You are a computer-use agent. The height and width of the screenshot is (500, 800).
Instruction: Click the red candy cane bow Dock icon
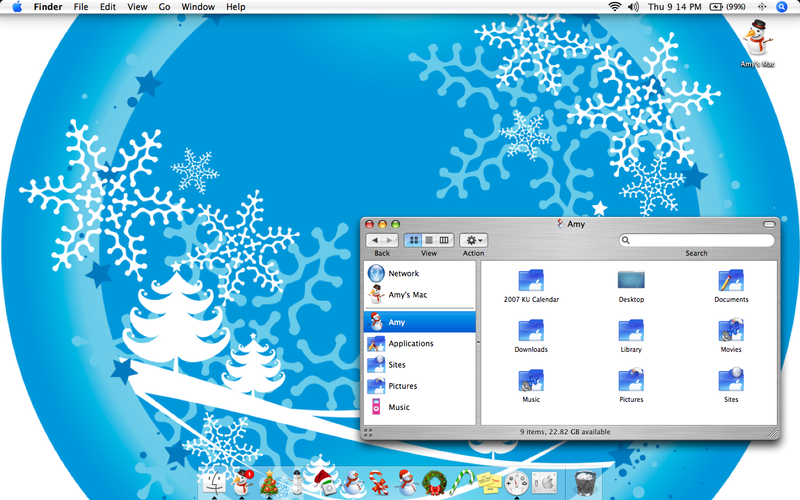click(379, 483)
